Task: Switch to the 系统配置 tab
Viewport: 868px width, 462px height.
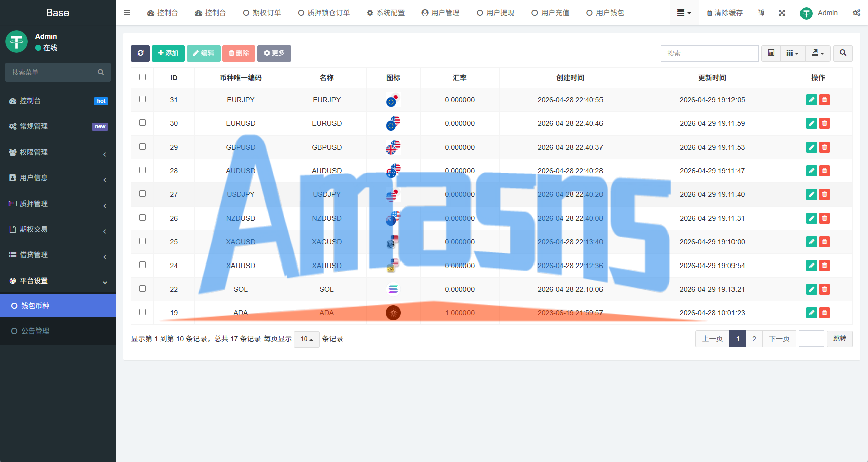Action: (x=385, y=13)
